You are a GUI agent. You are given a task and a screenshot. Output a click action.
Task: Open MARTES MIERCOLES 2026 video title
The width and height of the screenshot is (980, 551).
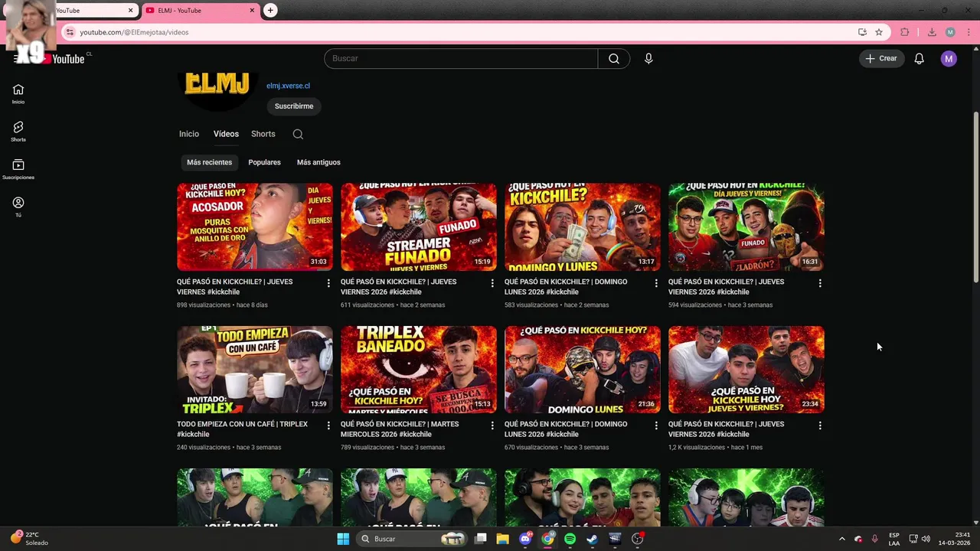[x=400, y=429]
